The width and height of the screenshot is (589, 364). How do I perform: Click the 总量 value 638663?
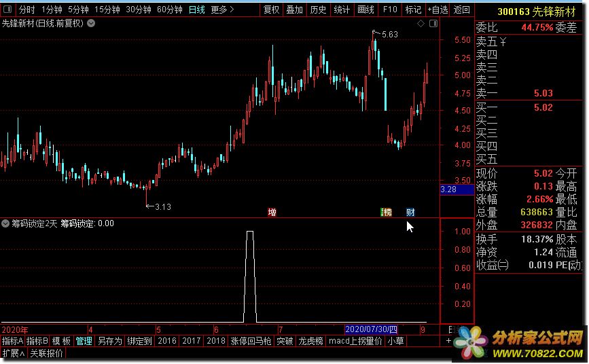point(537,213)
